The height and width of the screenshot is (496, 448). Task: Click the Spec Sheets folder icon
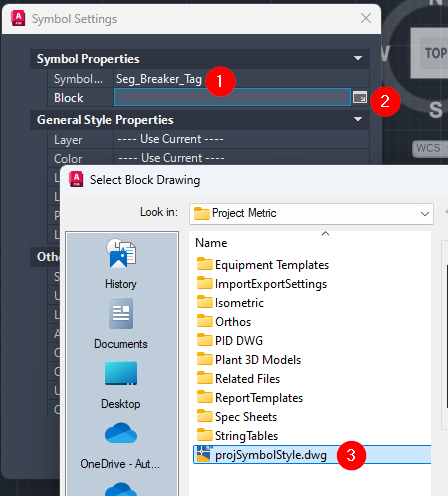205,416
